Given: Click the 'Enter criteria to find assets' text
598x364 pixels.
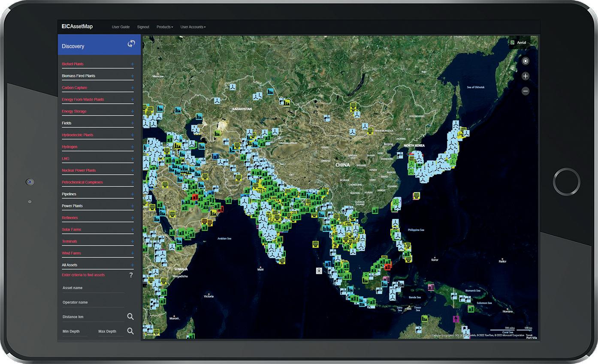Looking at the screenshot, I should (83, 275).
